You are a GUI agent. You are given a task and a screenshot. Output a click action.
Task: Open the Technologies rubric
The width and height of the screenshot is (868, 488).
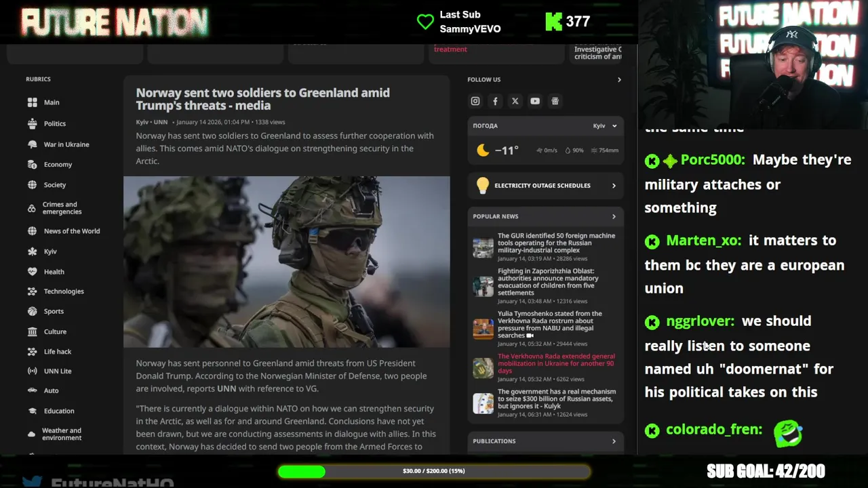coord(64,291)
